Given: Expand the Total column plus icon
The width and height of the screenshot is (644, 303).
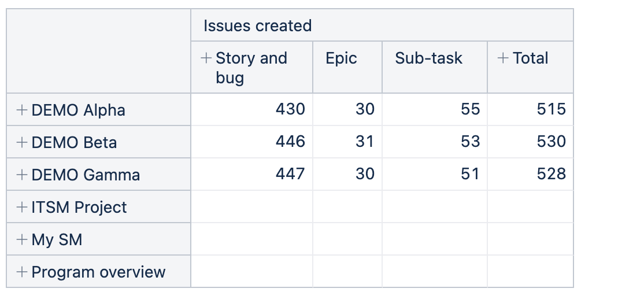Looking at the screenshot, I should (503, 58).
